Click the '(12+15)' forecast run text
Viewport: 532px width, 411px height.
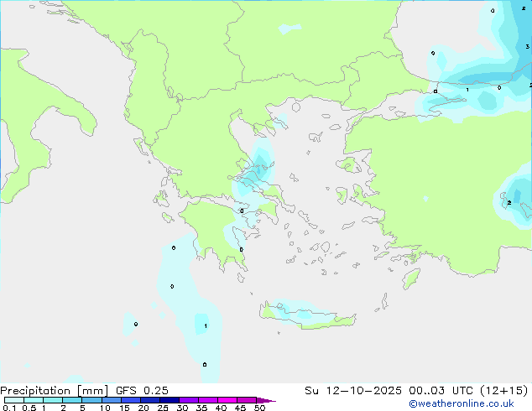pyautogui.click(x=504, y=391)
